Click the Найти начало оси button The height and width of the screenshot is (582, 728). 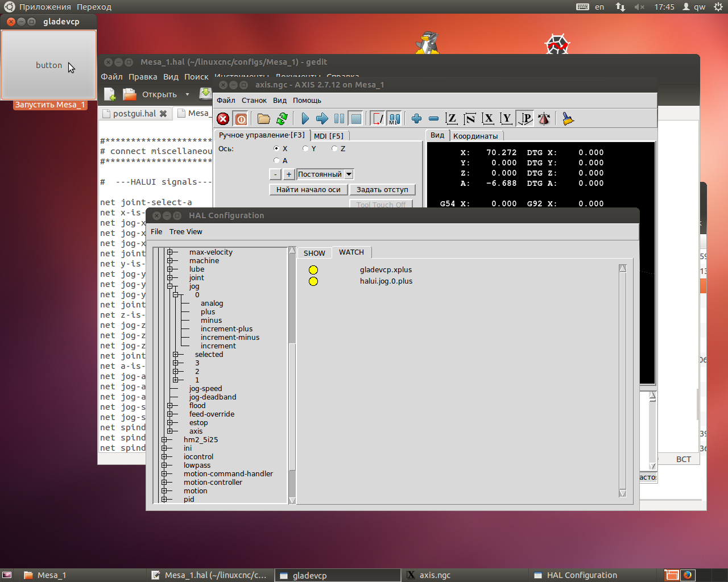click(x=308, y=190)
